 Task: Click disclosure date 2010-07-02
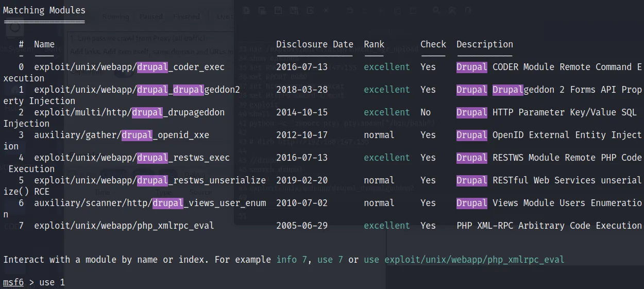click(302, 203)
